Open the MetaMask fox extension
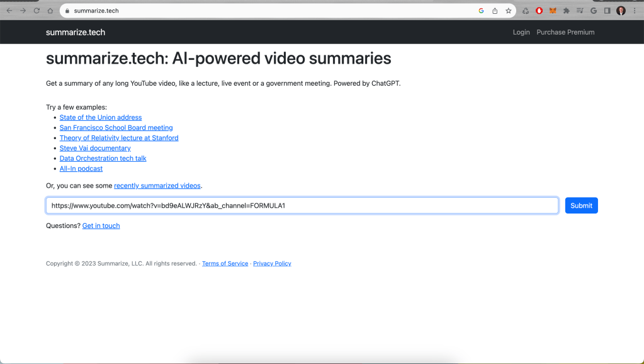This screenshot has height=364, width=644. click(553, 11)
